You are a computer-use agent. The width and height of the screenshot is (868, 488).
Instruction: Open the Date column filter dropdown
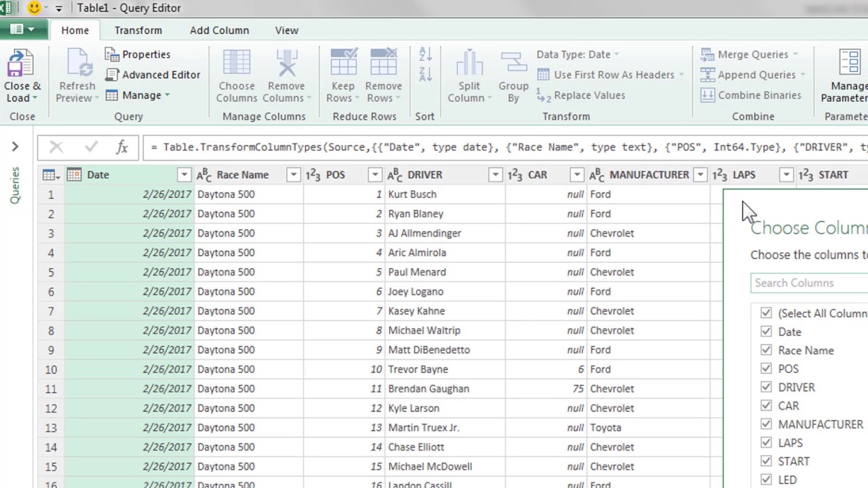click(x=184, y=175)
